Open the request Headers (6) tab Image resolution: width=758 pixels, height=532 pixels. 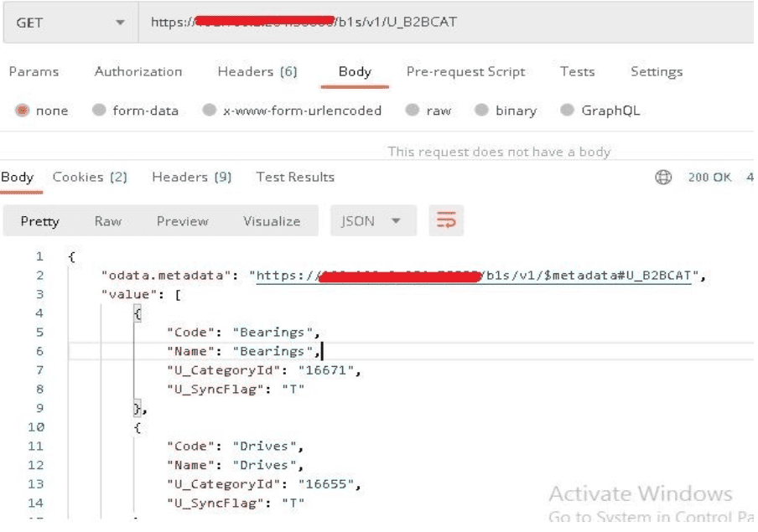[257, 72]
